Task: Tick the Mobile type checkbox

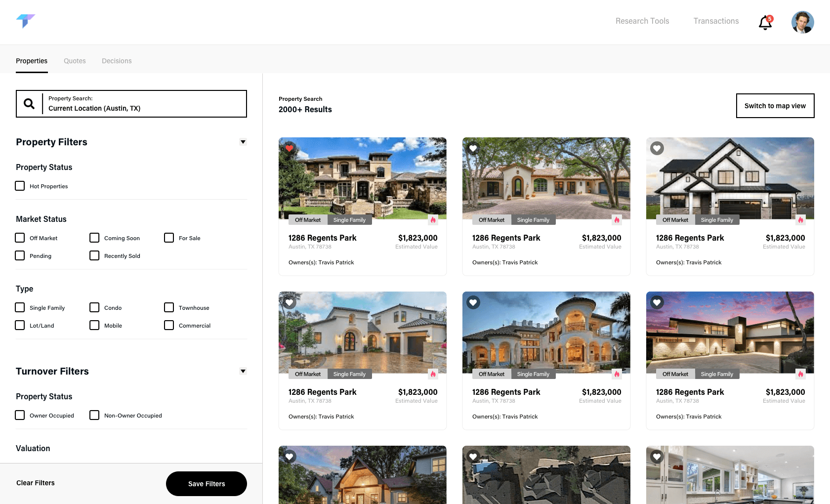Action: click(x=94, y=325)
